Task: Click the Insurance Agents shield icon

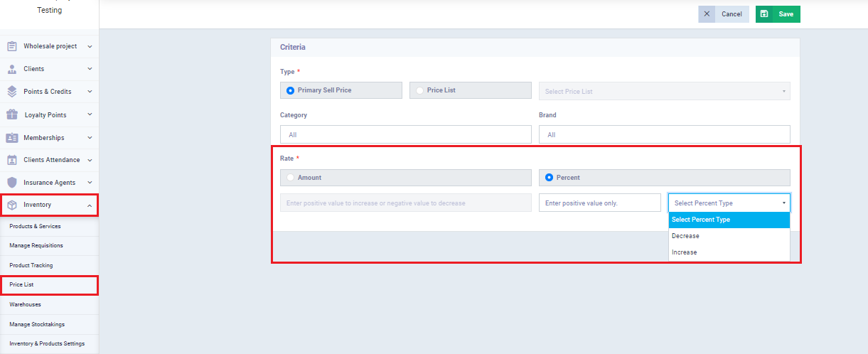Action: (12, 183)
